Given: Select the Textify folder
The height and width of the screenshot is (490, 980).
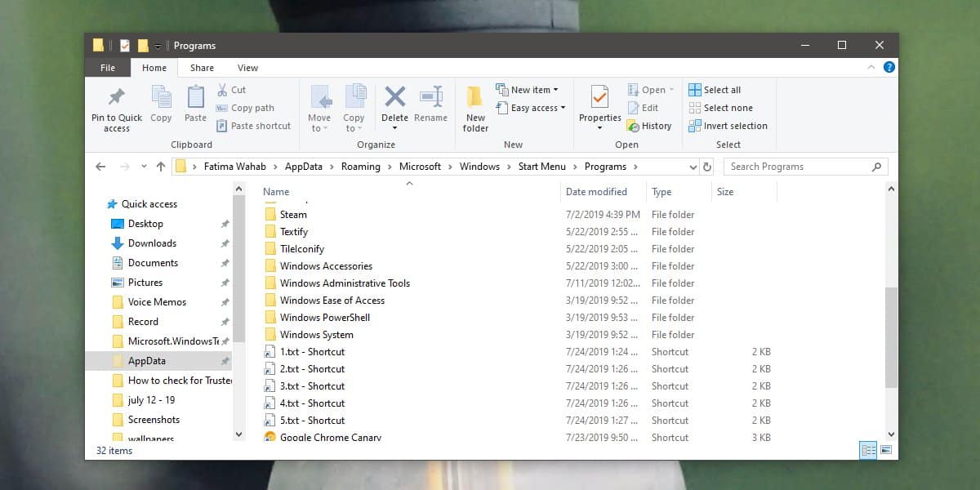Looking at the screenshot, I should click(x=294, y=232).
